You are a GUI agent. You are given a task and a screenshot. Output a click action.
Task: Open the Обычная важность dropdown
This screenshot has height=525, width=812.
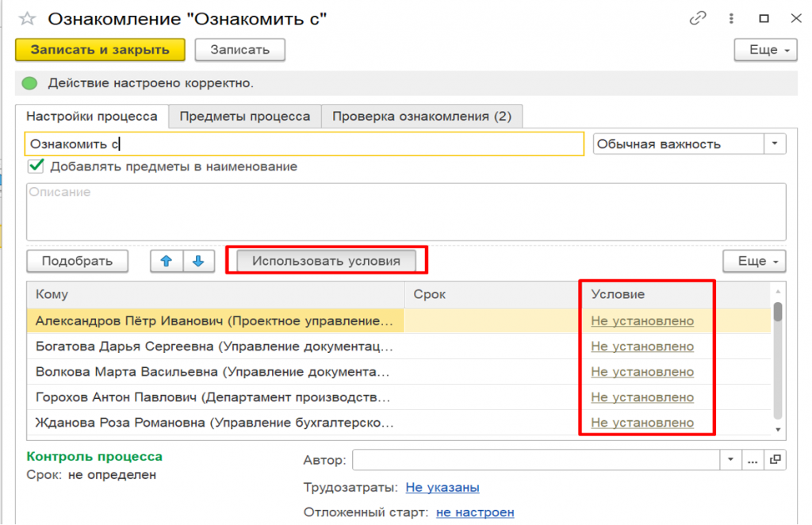[775, 144]
